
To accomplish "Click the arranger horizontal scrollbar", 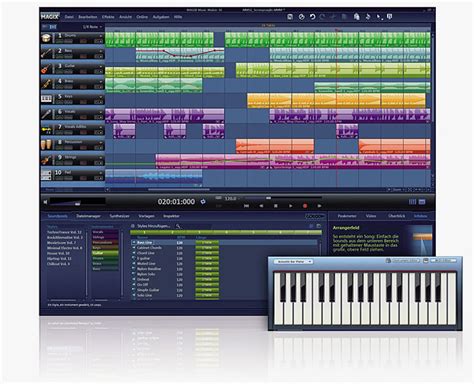I will pos(179,189).
